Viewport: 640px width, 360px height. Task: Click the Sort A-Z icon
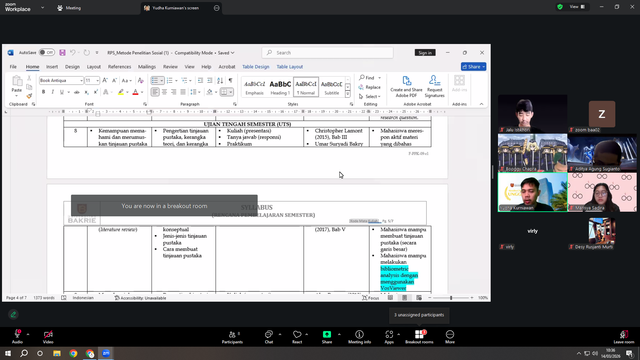click(x=220, y=81)
